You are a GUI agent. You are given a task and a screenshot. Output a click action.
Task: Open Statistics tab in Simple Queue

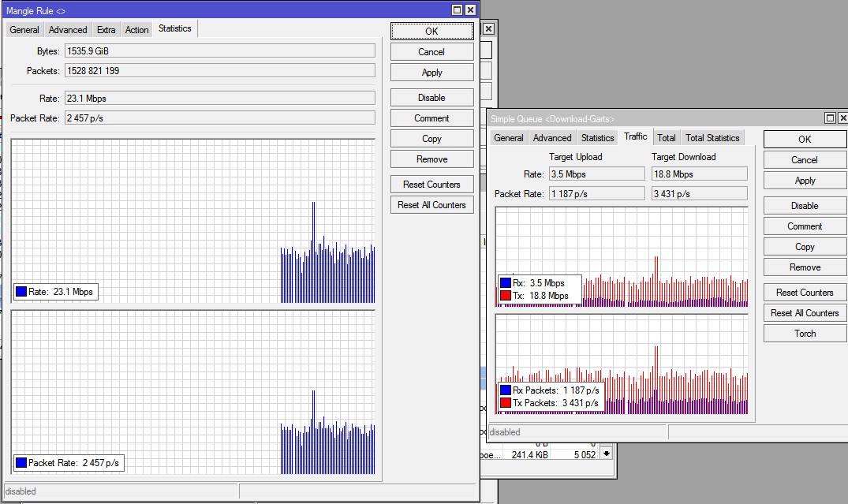598,138
